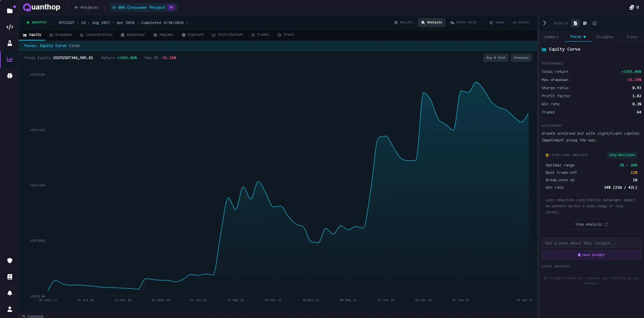The height and width of the screenshot is (318, 644).
Task: Click the Final Equity value
Action: [73, 58]
